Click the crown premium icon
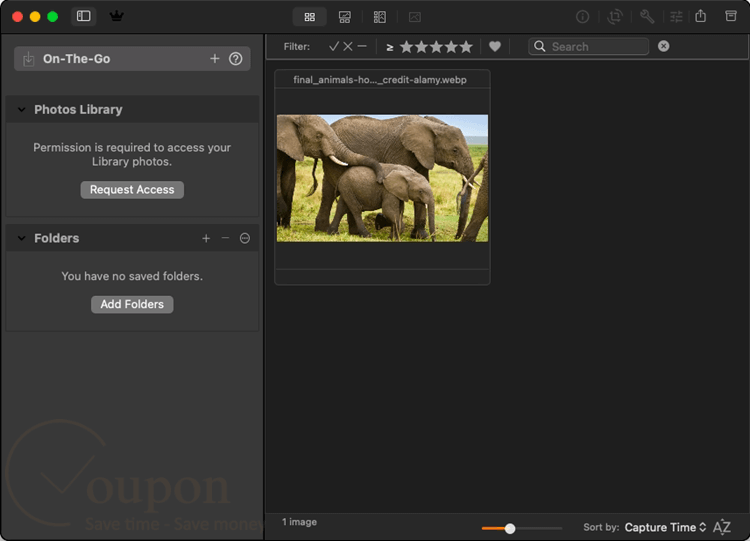The width and height of the screenshot is (750, 541). pyautogui.click(x=116, y=16)
